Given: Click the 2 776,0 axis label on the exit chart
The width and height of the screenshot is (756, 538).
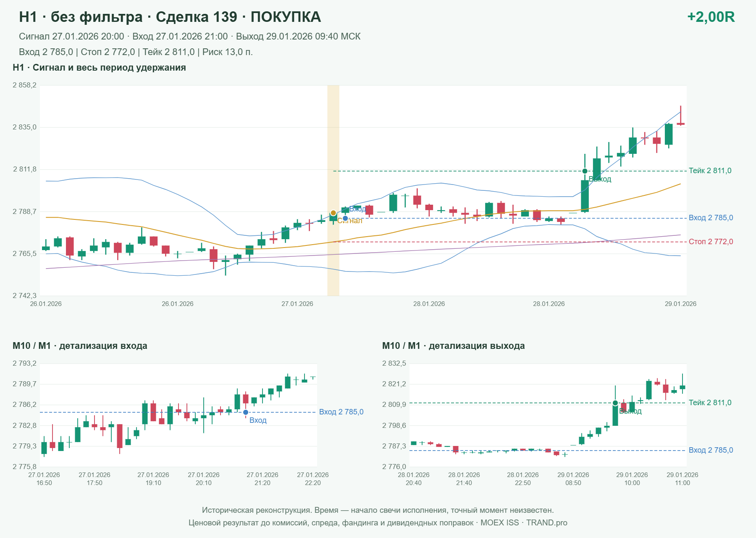Looking at the screenshot, I should click(x=394, y=467).
